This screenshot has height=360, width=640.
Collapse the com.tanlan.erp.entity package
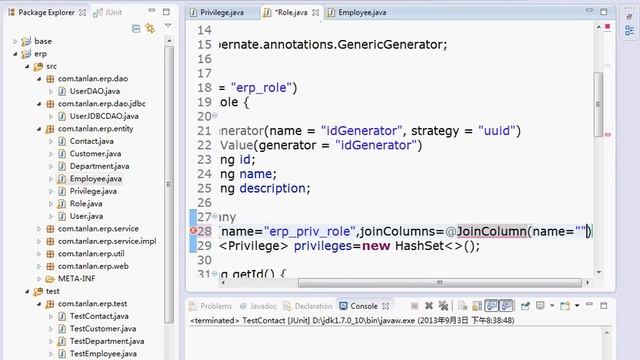(x=39, y=129)
